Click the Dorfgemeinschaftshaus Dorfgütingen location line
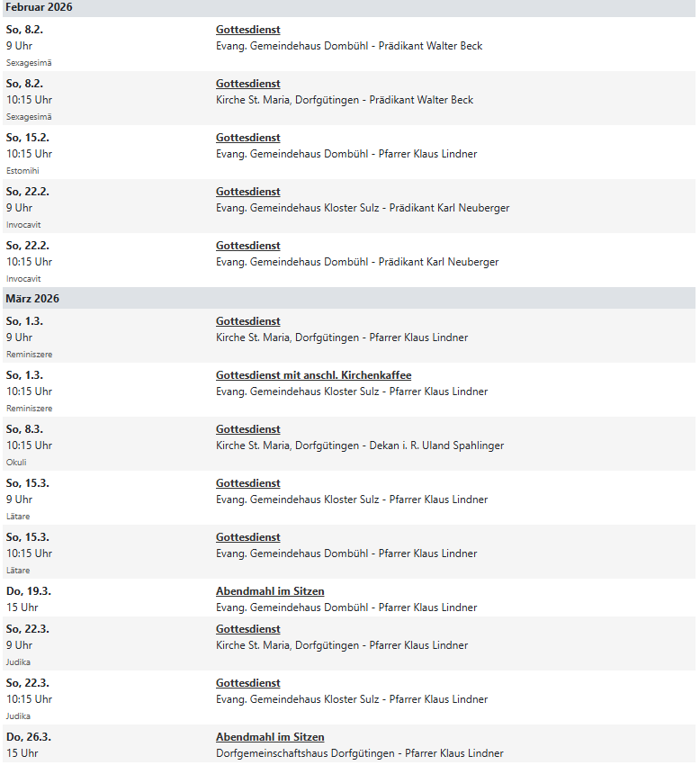 (x=359, y=753)
